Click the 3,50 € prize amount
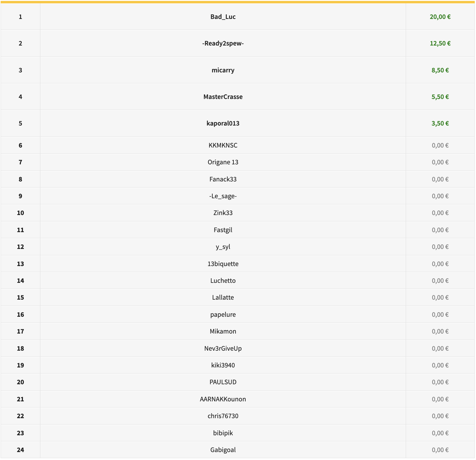Screen dimensions: 476x460 click(x=440, y=123)
